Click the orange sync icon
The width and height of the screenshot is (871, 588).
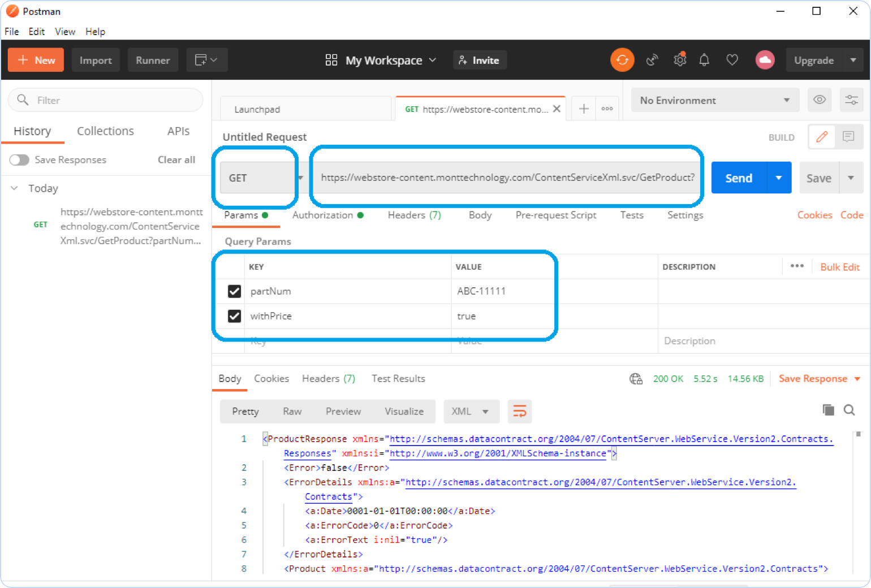point(622,60)
